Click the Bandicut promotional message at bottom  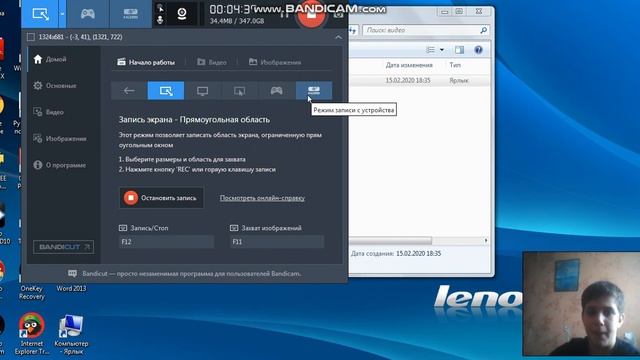coord(185,274)
